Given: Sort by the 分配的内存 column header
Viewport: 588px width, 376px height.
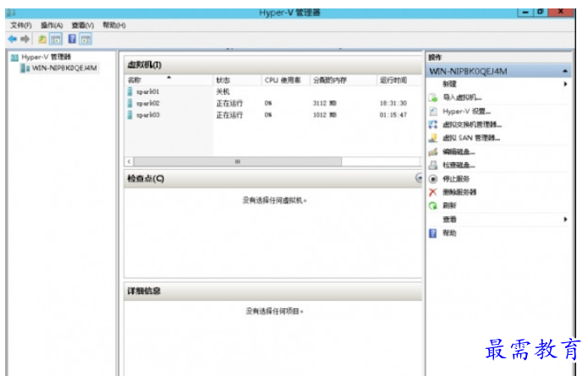Looking at the screenshot, I should click(x=343, y=79).
